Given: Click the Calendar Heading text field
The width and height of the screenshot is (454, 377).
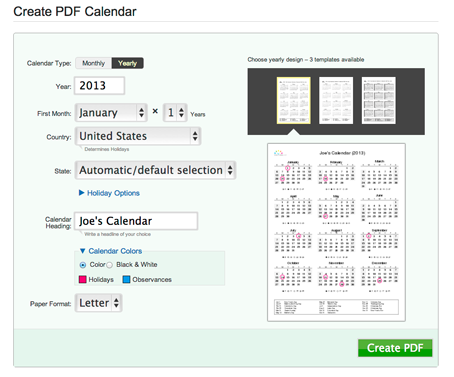Looking at the screenshot, I should [136, 221].
